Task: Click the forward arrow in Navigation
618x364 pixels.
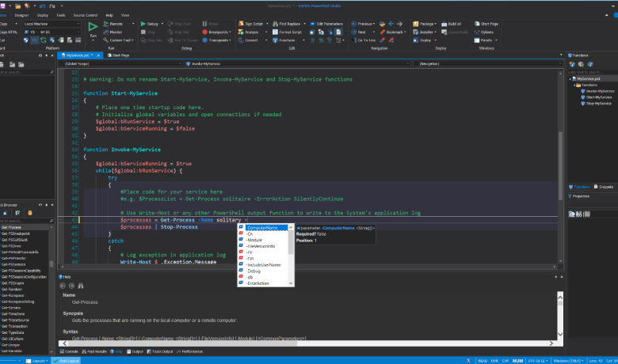Action: coord(399,24)
